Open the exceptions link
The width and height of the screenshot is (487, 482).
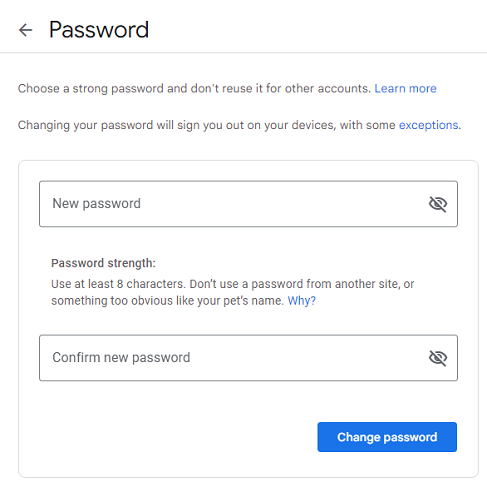429,125
